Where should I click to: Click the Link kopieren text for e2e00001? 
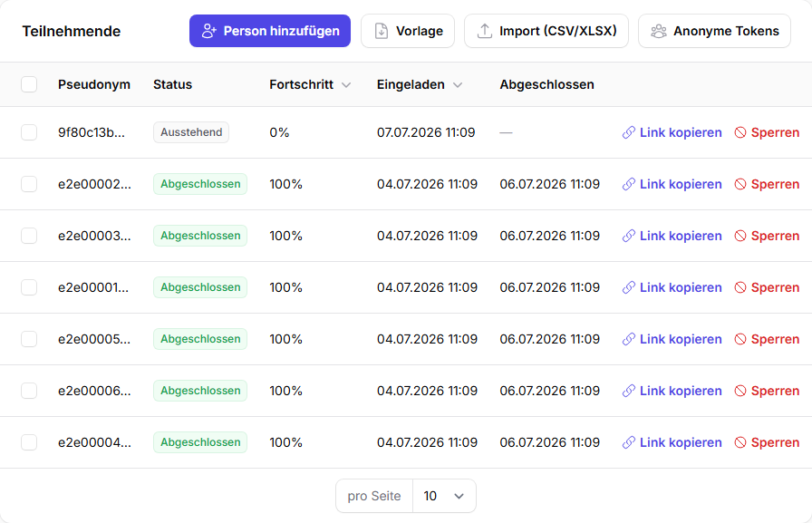(681, 288)
